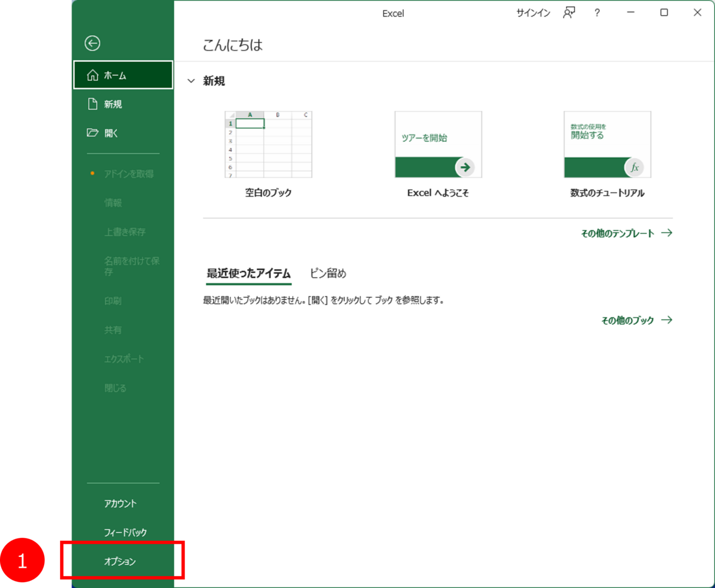Open help with the question mark icon
The image size is (715, 588).
[x=597, y=13]
